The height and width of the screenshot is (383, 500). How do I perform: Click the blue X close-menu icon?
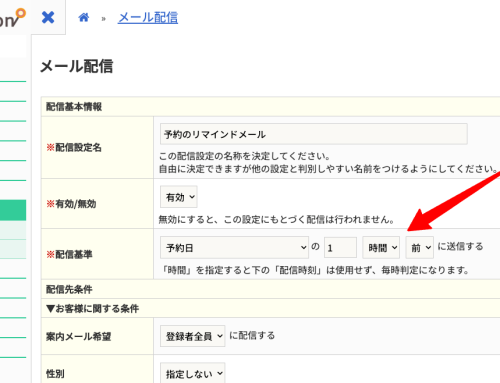(48, 17)
